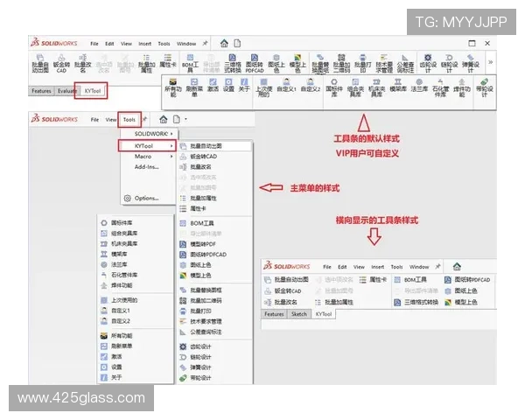Click the 法兰库 icon in the second toolbar row
Screen dimensions: 525x420
[x=420, y=84]
